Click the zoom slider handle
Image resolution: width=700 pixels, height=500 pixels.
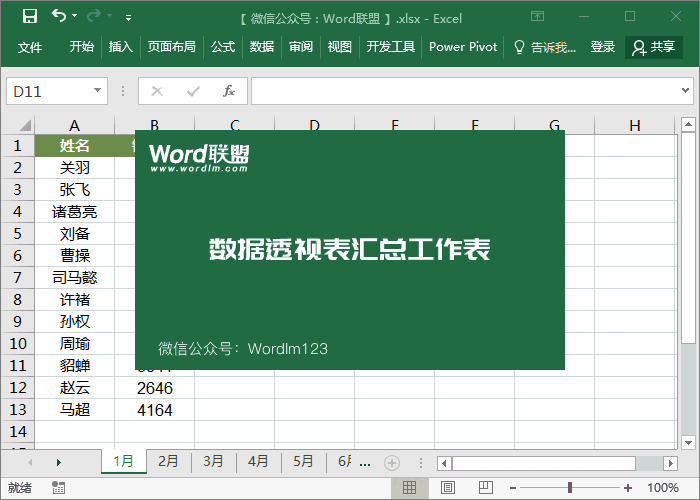pos(570,488)
